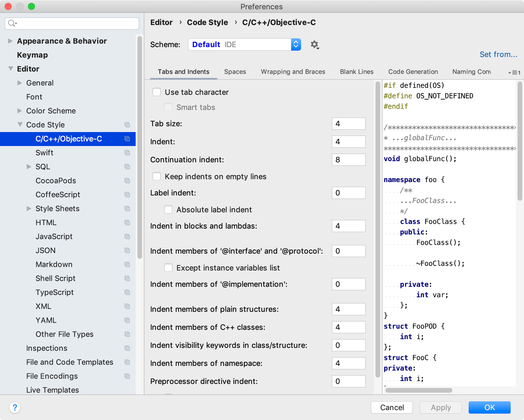Enable Use tab character checkbox
Image resolution: width=524 pixels, height=420 pixels.
[x=157, y=92]
